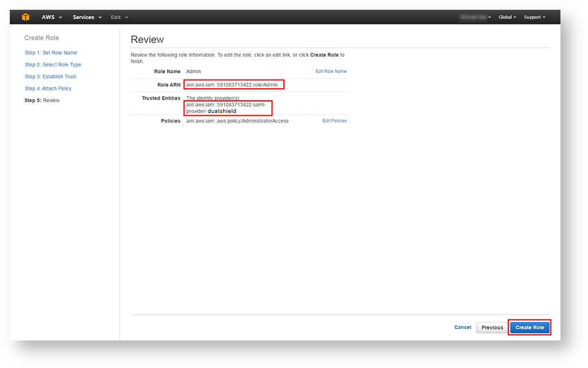The image size is (588, 368).
Task: Expand the Services menu
Action: [87, 17]
